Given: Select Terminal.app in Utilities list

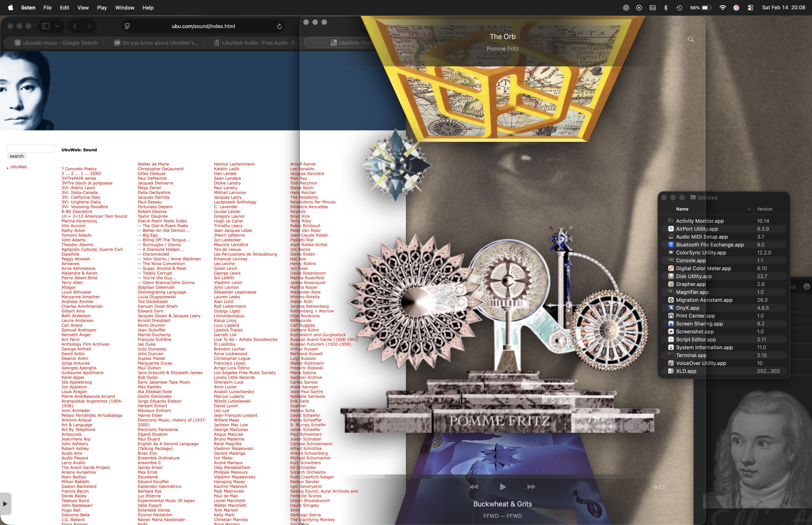Looking at the screenshot, I should 691,355.
